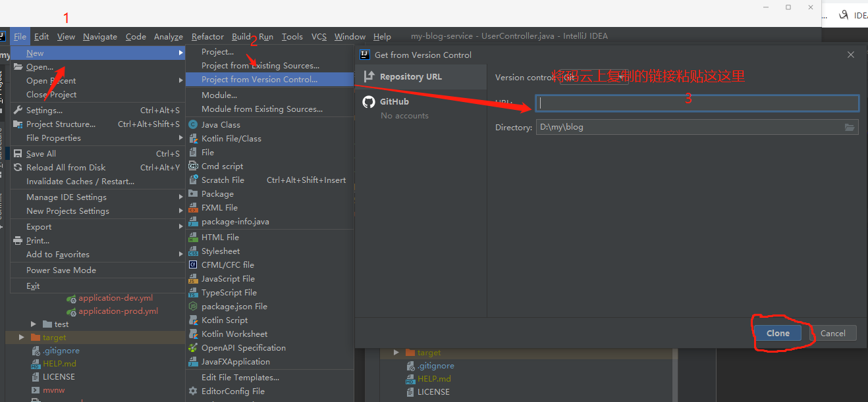868x402 pixels.
Task: Click the Project Structure icon
Action: click(18, 124)
